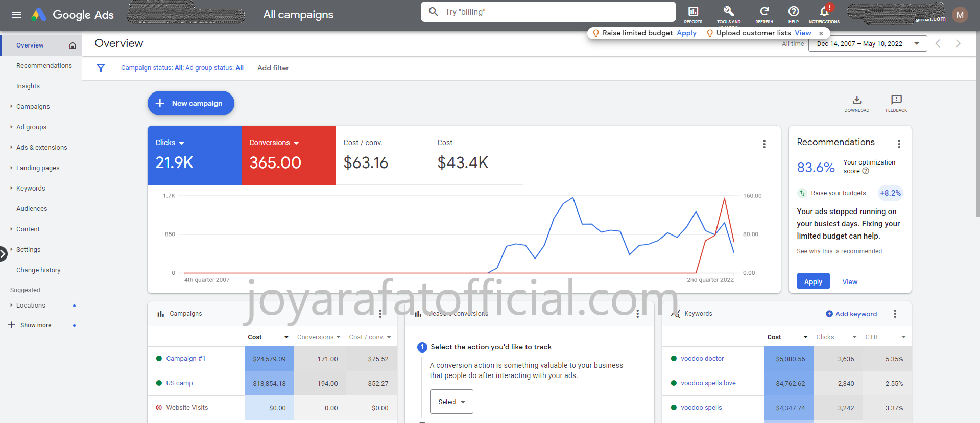Viewport: 980px width, 423px height.
Task: Click Apply link for limited budget
Action: [686, 33]
